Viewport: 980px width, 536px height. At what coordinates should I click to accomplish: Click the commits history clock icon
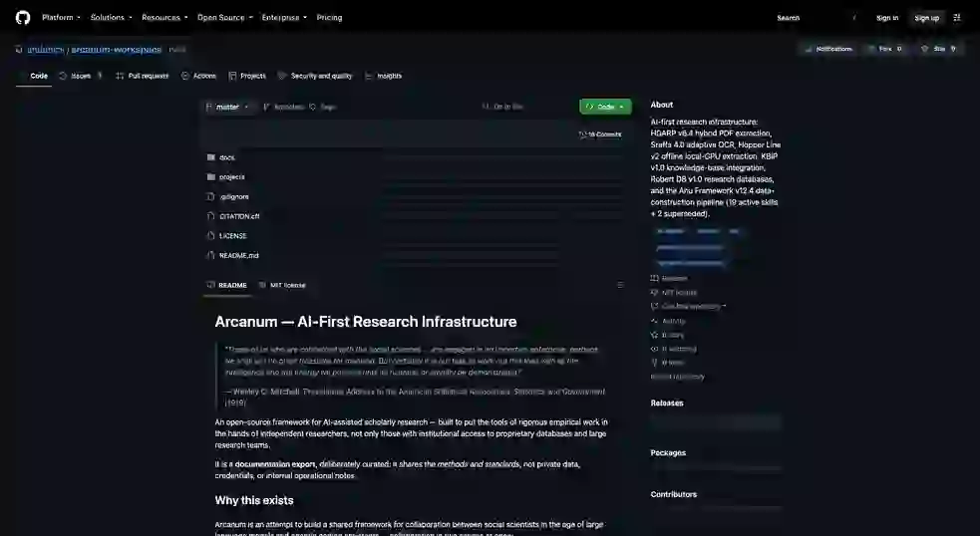582,134
